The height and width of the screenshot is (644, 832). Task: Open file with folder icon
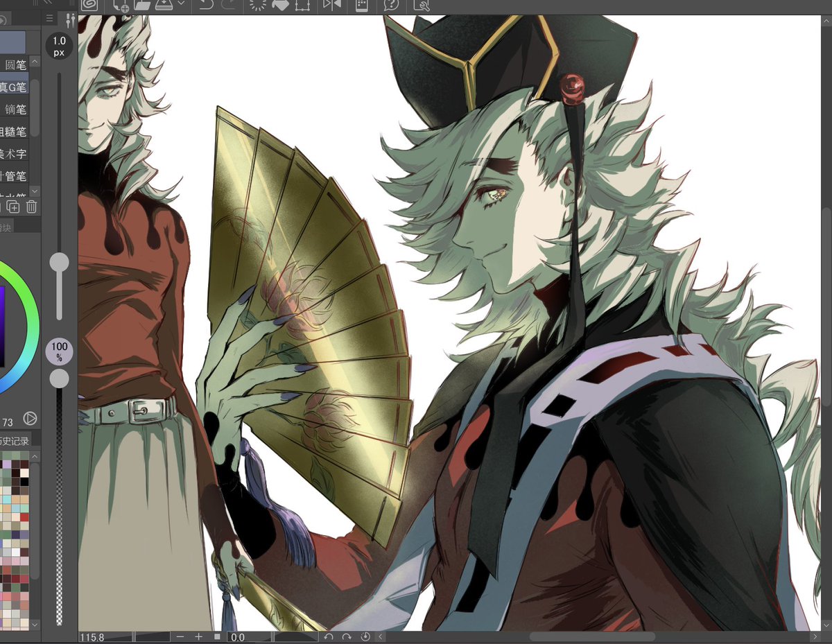click(x=142, y=5)
